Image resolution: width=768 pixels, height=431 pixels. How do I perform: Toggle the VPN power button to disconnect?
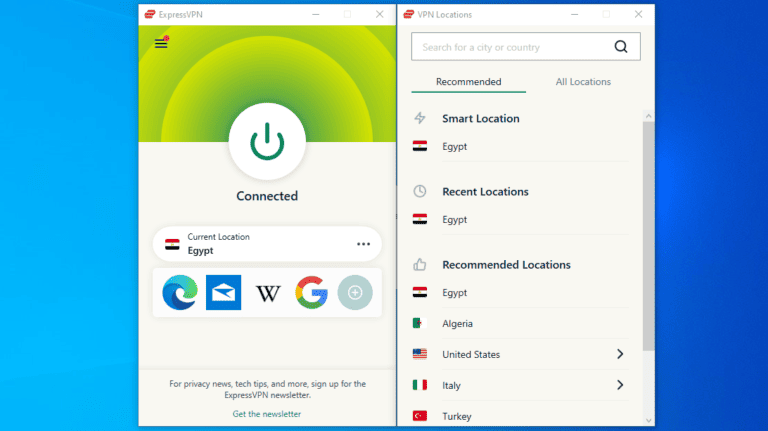tap(267, 145)
